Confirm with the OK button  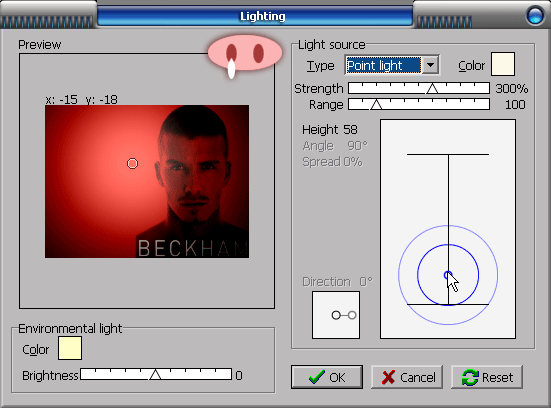pos(327,377)
